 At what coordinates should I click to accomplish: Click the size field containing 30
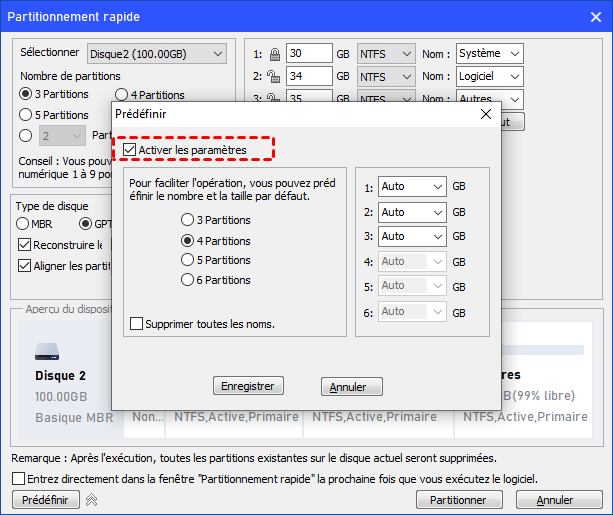309,53
